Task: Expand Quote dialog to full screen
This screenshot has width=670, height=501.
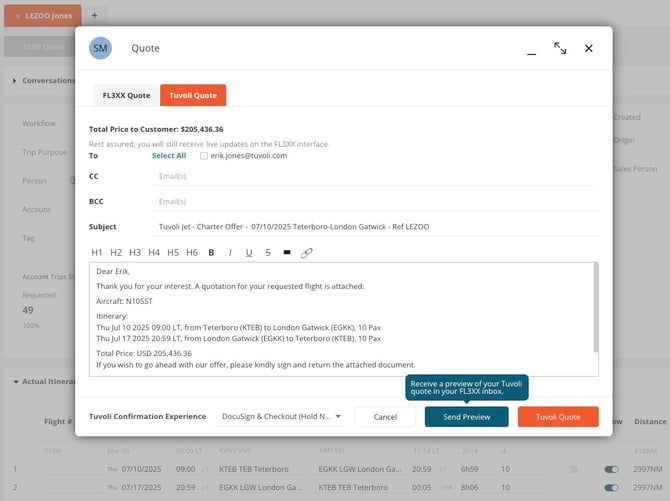Action: tap(560, 48)
